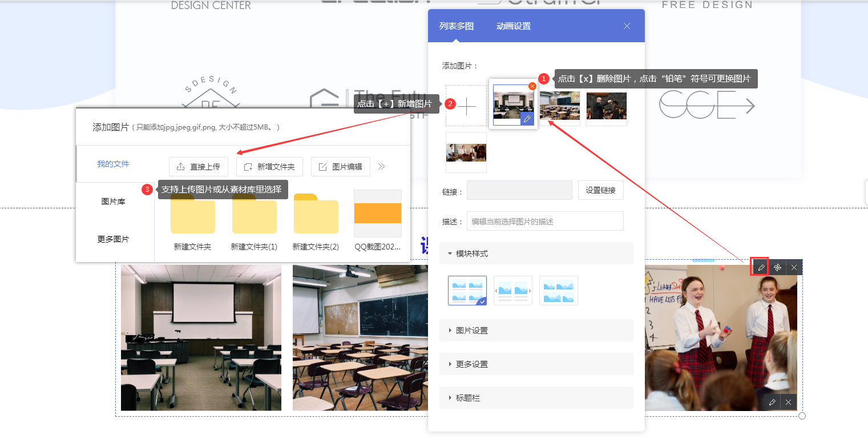Expand the 标题栏 section

pos(536,398)
